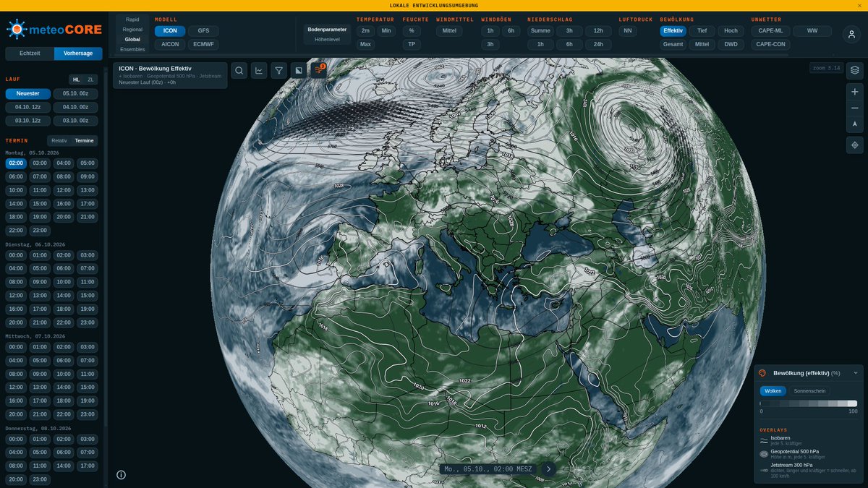Select Windmittel Mittel parameter
The height and width of the screenshot is (488, 868).
click(x=449, y=31)
